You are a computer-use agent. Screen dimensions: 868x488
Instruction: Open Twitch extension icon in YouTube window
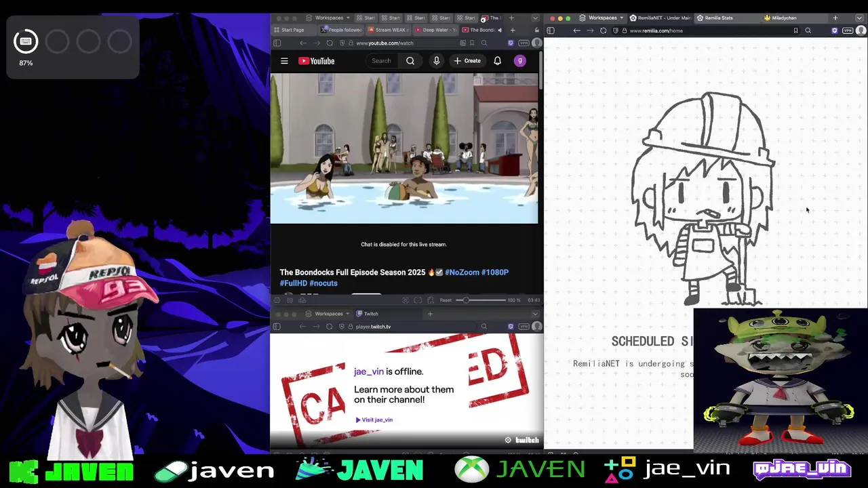(511, 43)
